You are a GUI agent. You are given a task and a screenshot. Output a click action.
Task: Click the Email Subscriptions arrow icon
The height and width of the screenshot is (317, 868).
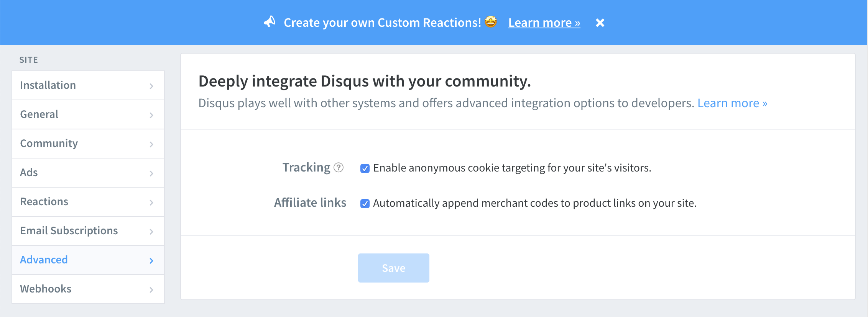151,232
